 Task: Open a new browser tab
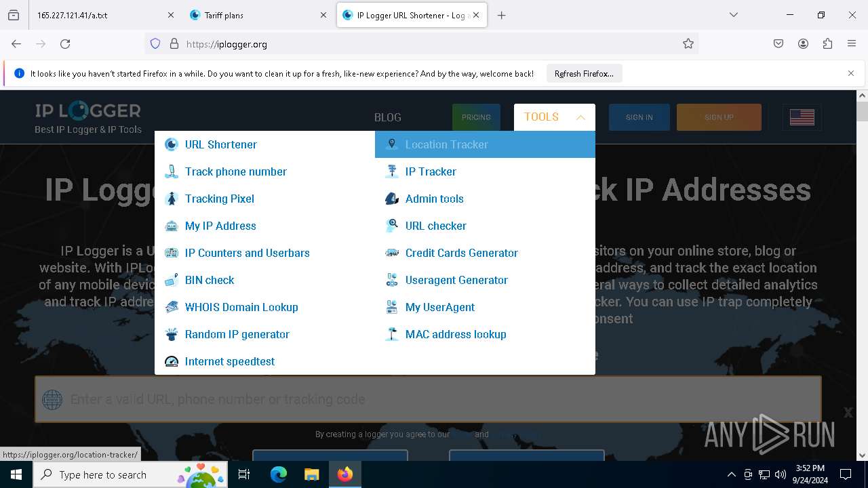(x=502, y=15)
